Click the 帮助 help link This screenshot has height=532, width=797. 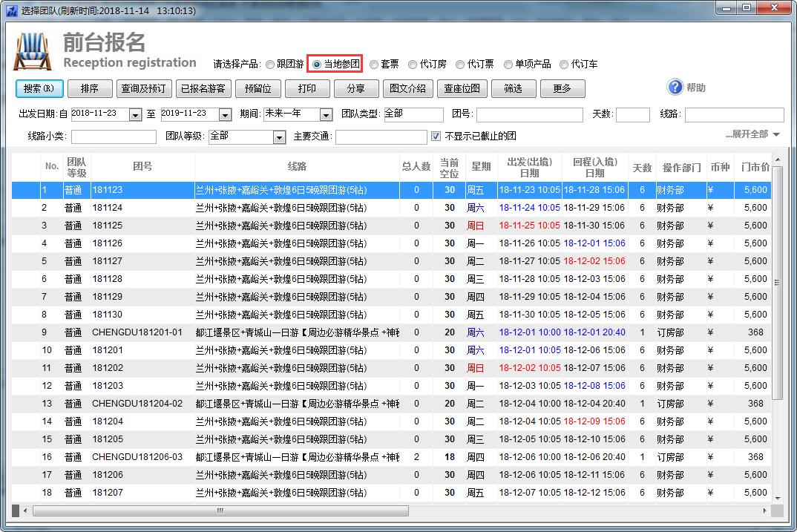pos(696,88)
